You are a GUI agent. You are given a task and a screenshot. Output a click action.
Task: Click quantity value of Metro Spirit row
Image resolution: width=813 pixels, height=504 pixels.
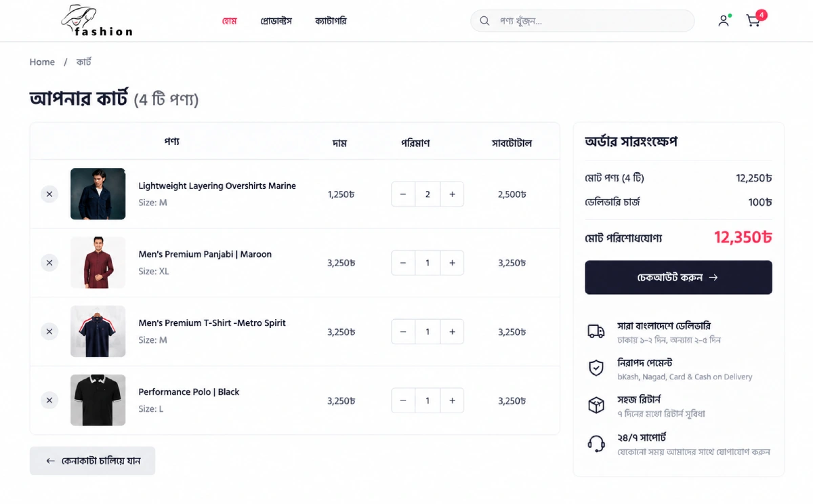[x=428, y=332]
